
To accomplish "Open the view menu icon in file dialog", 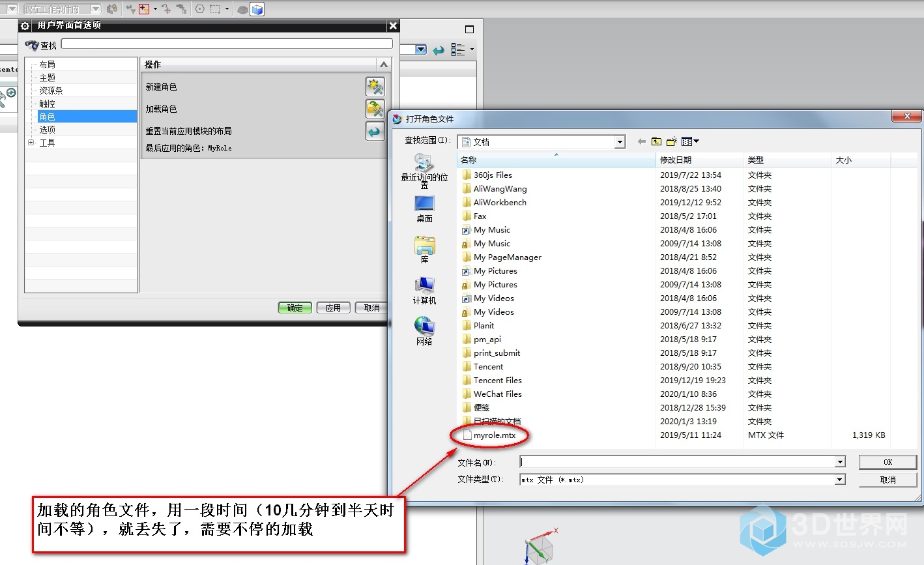I will [x=689, y=141].
